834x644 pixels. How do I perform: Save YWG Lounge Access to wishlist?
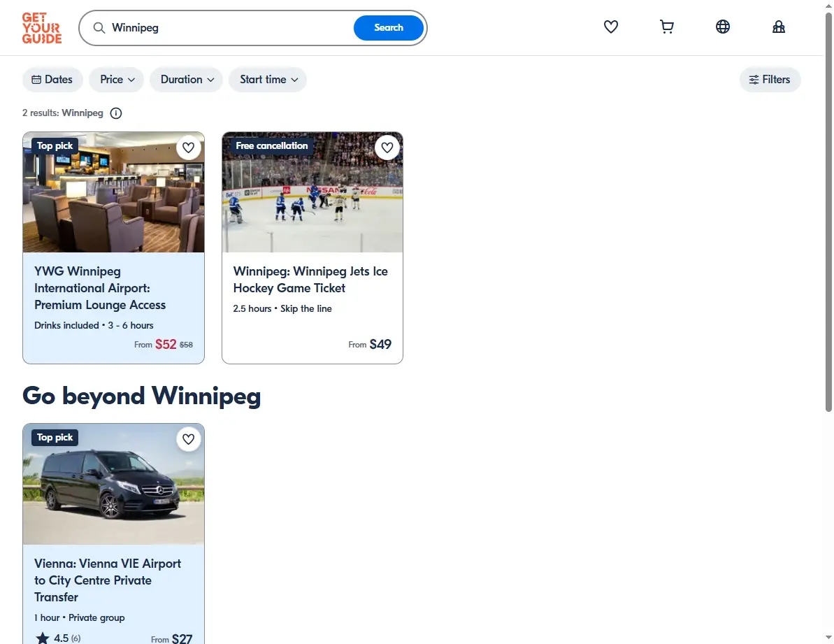click(x=188, y=148)
